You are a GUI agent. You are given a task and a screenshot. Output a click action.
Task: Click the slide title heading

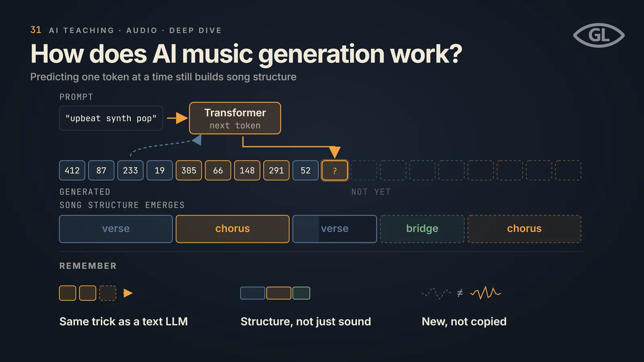(x=246, y=54)
